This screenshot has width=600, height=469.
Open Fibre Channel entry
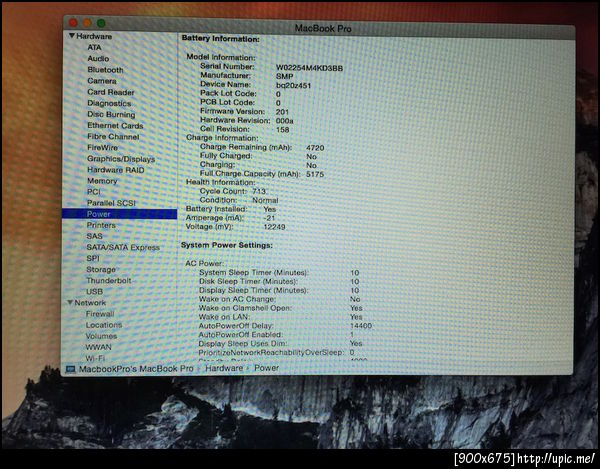coord(113,137)
